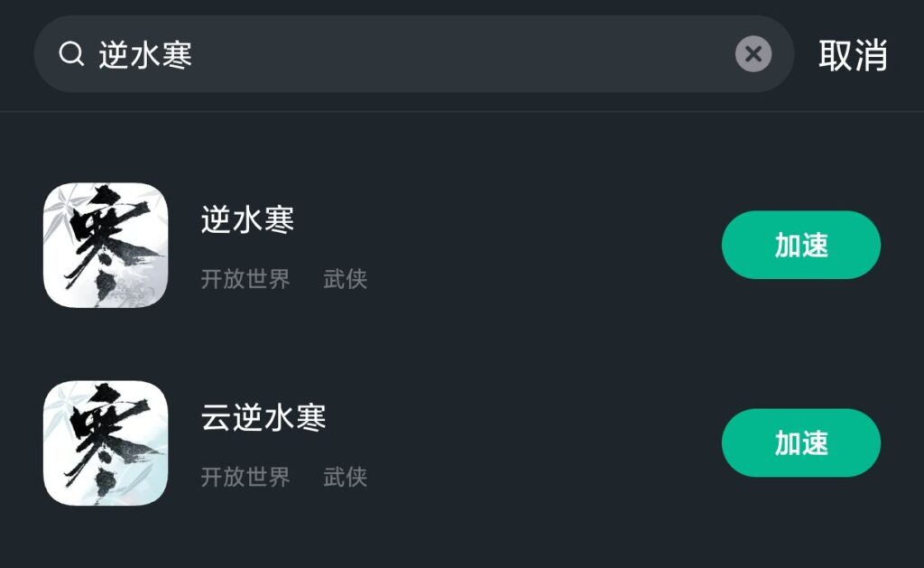Click the 云逆水寒 title in the results
Image resolution: width=924 pixels, height=568 pixels.
click(263, 417)
